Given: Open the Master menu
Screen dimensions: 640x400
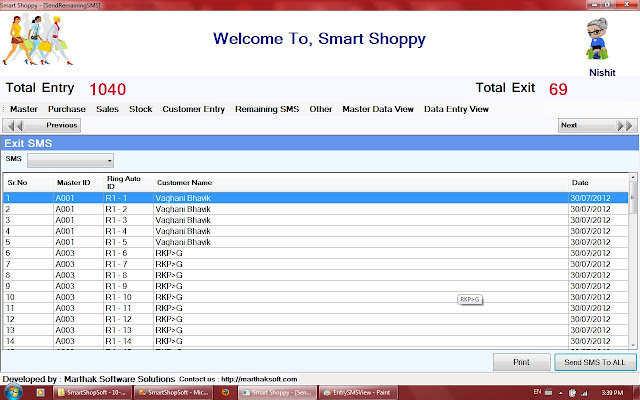Looking at the screenshot, I should [x=24, y=109].
